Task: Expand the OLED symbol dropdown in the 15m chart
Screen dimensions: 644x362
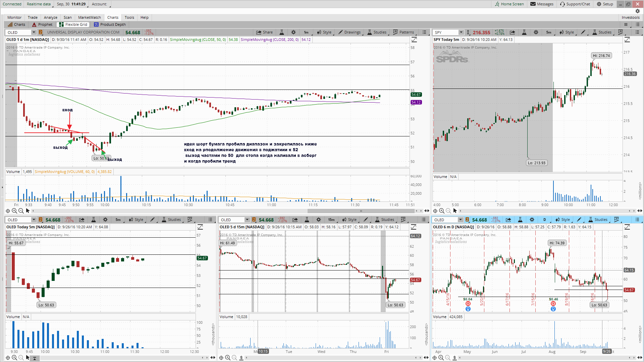Action: 247,220
